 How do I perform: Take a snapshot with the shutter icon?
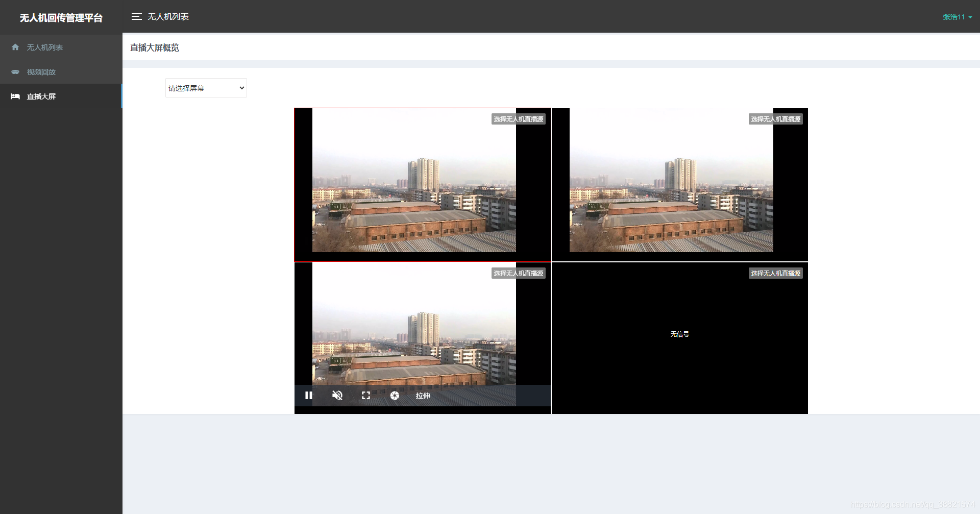click(395, 396)
